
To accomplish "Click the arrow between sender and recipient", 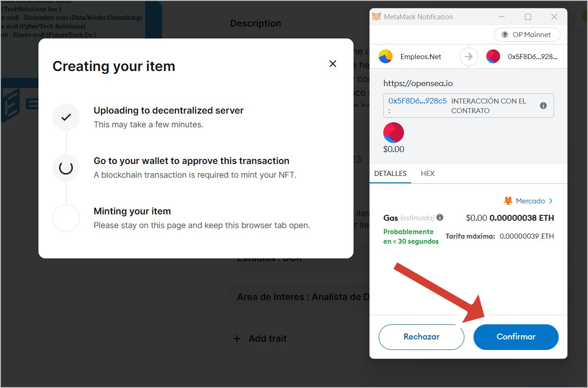I will pyautogui.click(x=468, y=57).
